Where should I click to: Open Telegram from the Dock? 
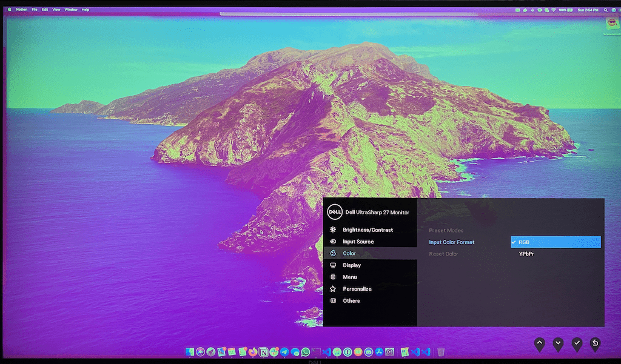point(284,352)
